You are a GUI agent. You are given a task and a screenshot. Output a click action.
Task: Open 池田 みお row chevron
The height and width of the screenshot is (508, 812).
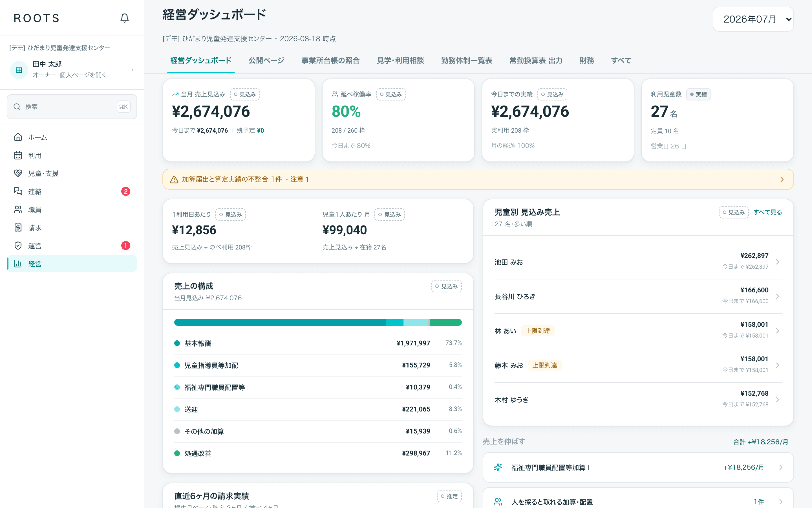(x=777, y=262)
